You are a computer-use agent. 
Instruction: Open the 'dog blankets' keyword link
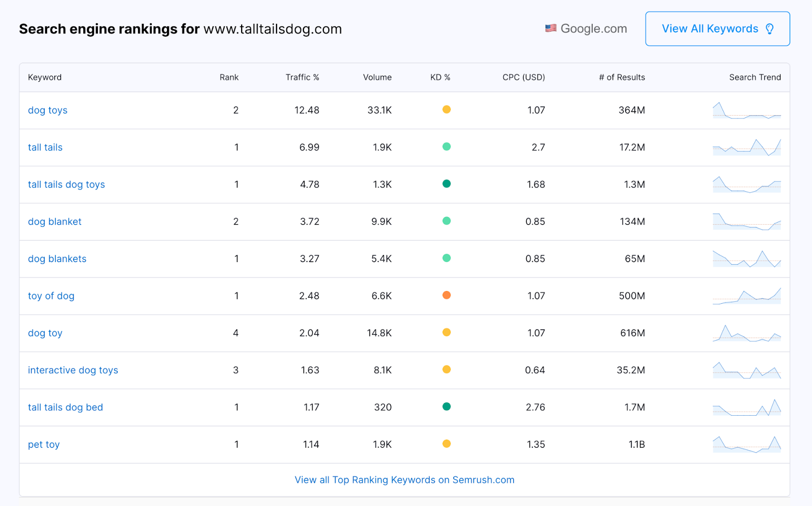[57, 259]
